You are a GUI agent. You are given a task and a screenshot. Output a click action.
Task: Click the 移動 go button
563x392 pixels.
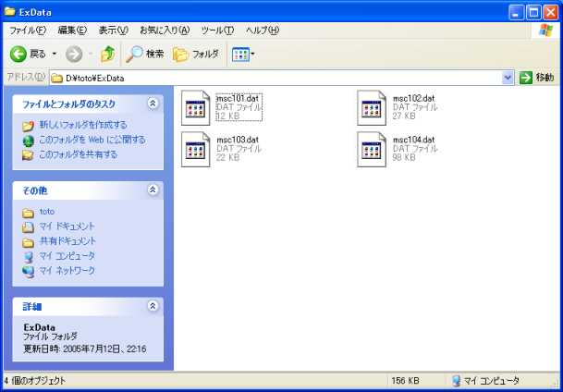pyautogui.click(x=537, y=78)
